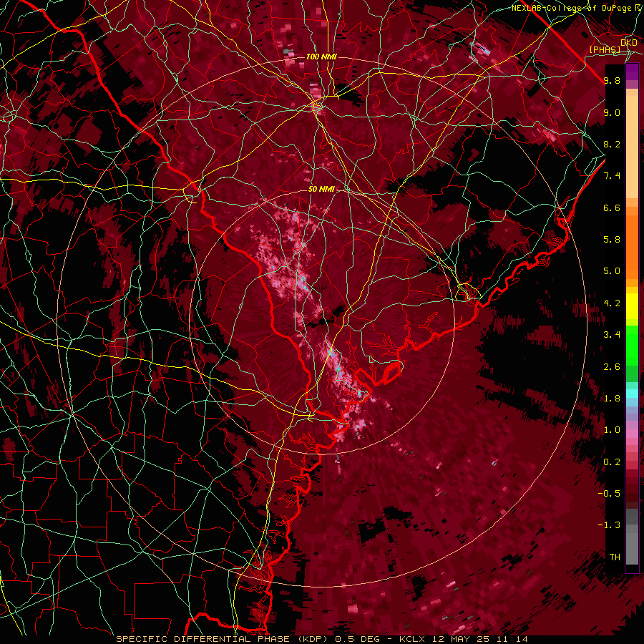Click the -0.5 scale value
Screen dimensions: 644x644
coord(609,494)
